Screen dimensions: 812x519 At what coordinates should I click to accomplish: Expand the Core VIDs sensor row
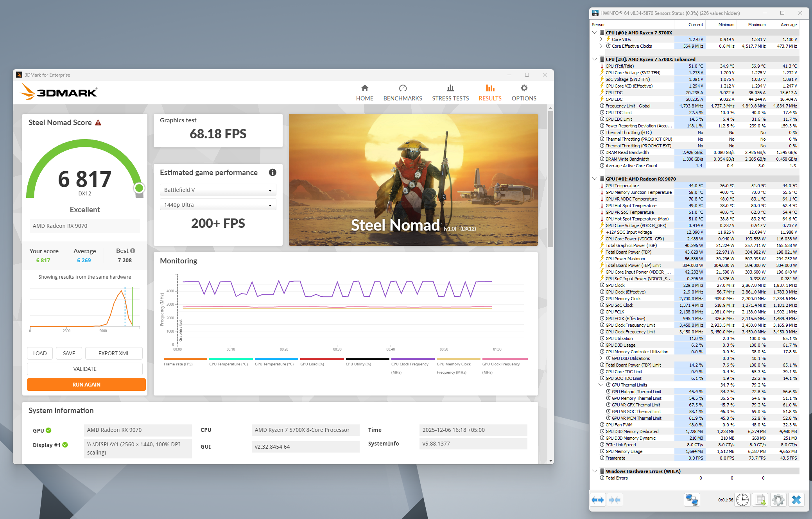pos(601,39)
